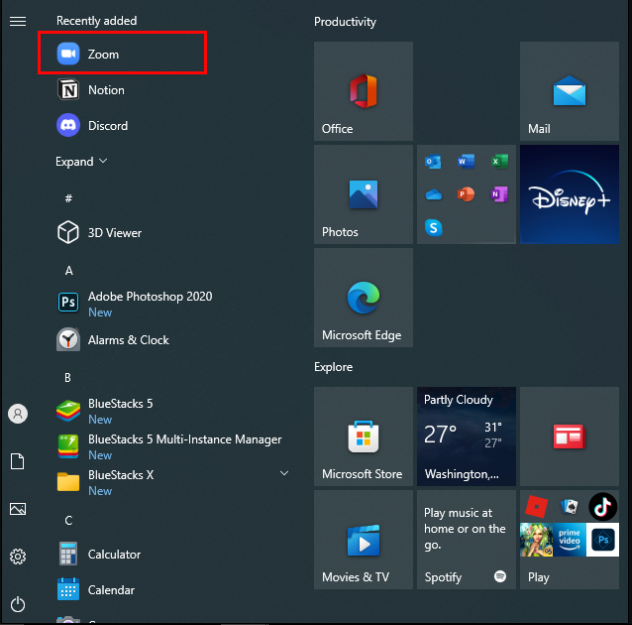Expand the BlueStacks X folder chevron

pos(284,473)
